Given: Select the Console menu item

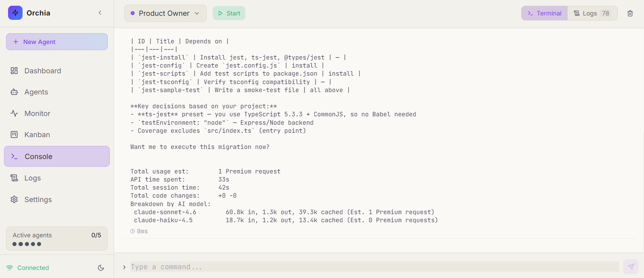Looking at the screenshot, I should pyautogui.click(x=57, y=156).
